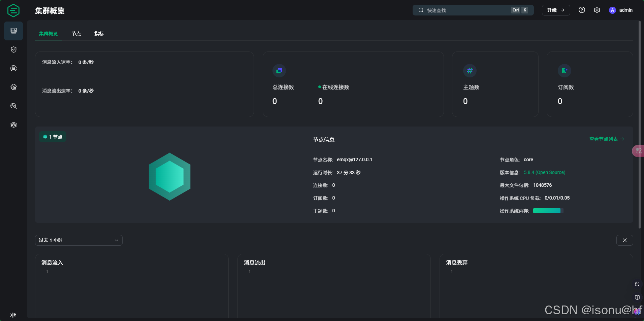Open the plugins stack sidebar icon

click(x=13, y=125)
